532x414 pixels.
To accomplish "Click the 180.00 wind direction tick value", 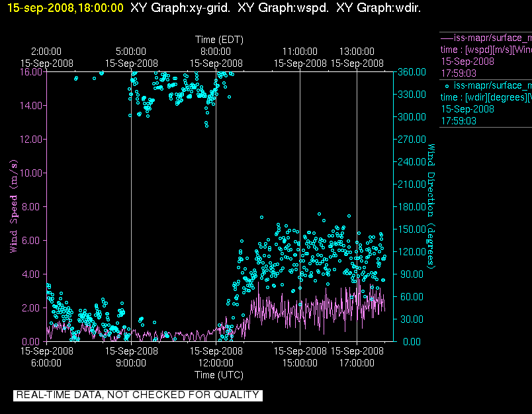I will [412, 206].
